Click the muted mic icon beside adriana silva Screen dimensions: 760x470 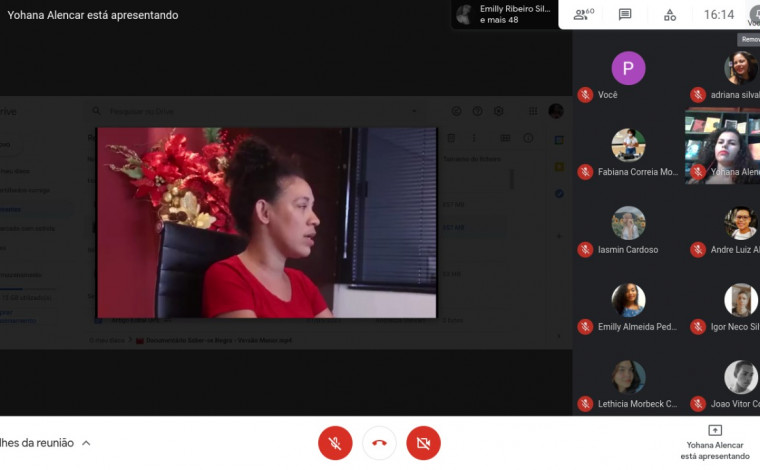tap(698, 95)
